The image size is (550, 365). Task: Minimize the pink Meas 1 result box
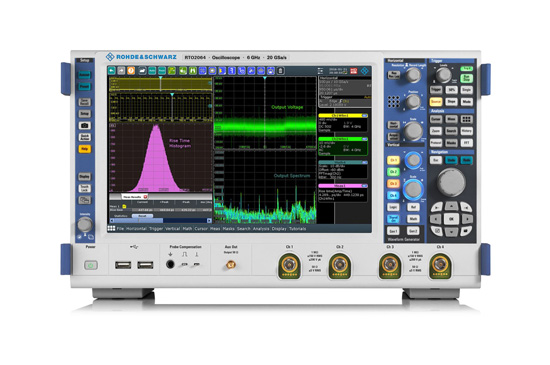point(364,186)
